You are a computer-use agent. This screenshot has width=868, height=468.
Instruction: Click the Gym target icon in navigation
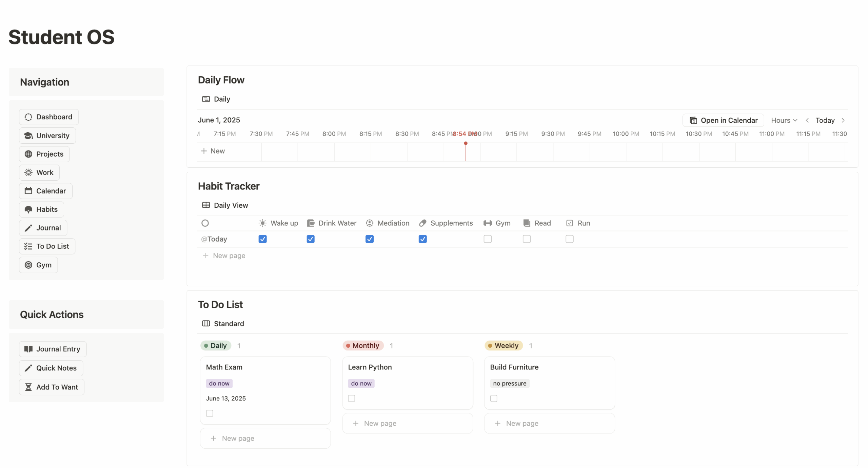tap(28, 265)
